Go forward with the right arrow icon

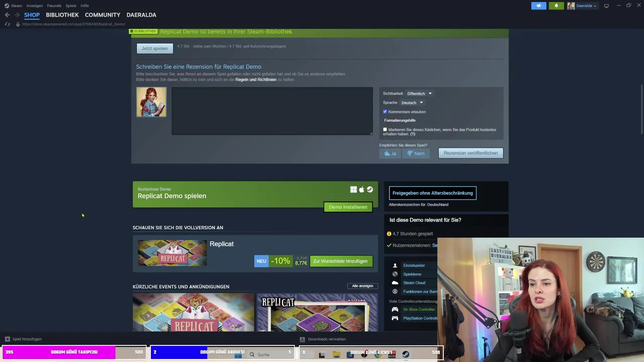pyautogui.click(x=17, y=15)
